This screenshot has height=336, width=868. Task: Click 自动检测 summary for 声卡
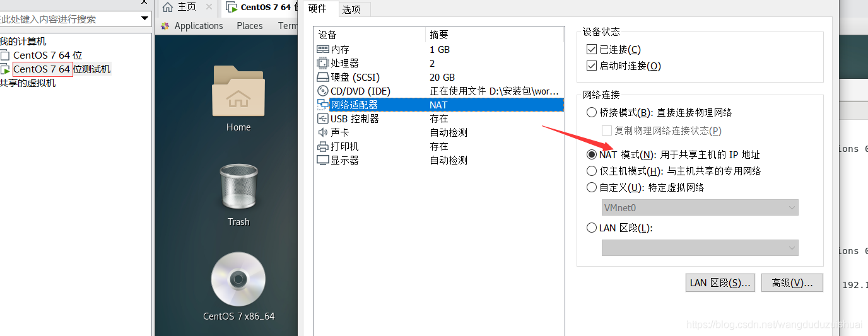[449, 132]
